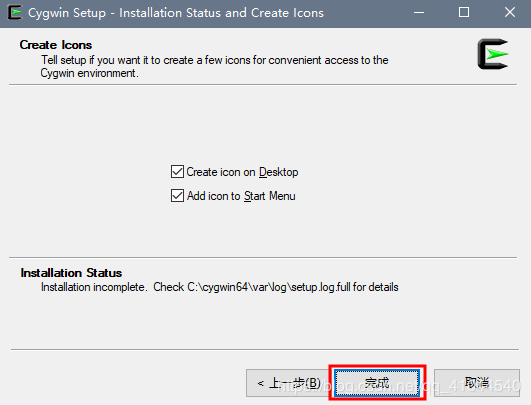Image resolution: width=531 pixels, height=405 pixels.
Task: Click the large Cygwin logo in header
Action: 493,54
